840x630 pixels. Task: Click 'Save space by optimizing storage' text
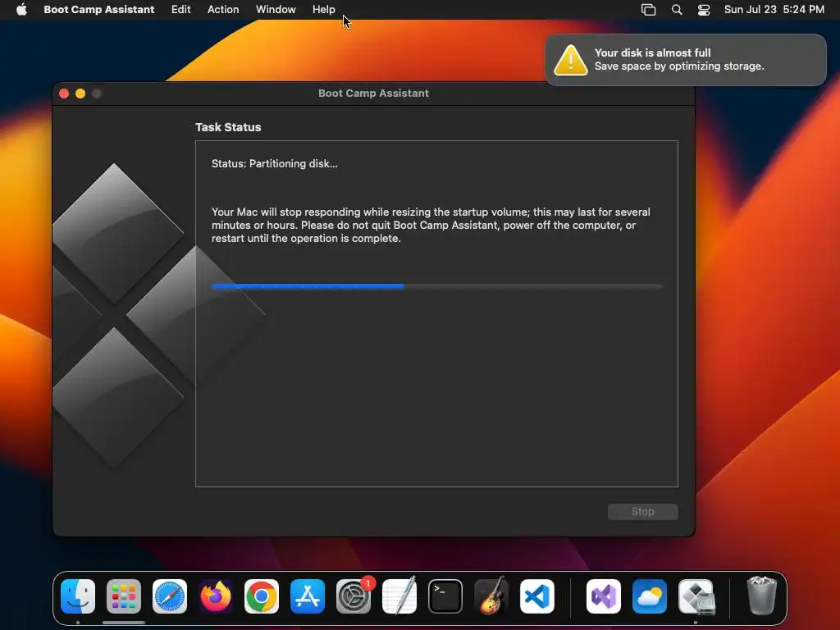[x=679, y=66]
